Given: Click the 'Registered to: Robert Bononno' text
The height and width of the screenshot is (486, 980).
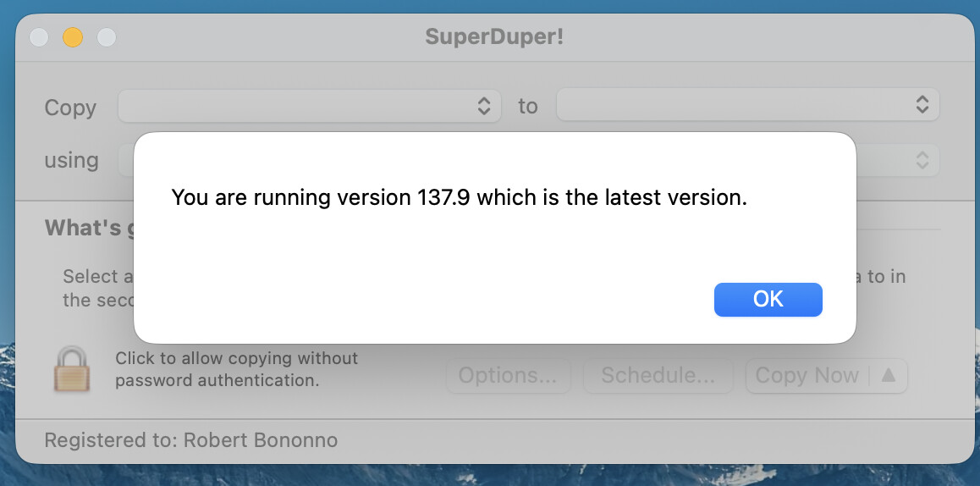Looking at the screenshot, I should (x=191, y=440).
